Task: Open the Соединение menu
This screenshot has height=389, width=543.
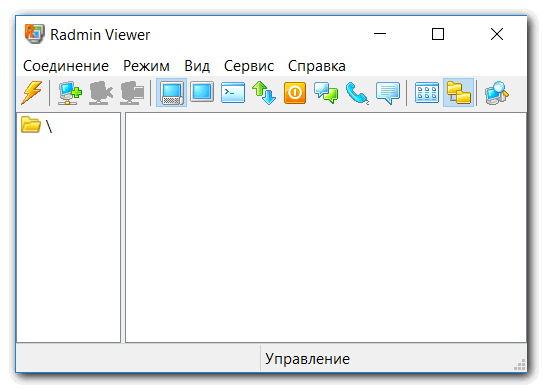Action: pos(66,66)
